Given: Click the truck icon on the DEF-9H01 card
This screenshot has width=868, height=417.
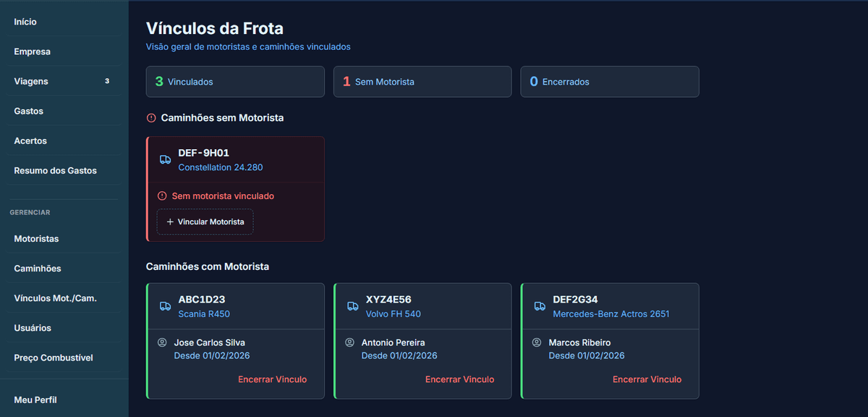Looking at the screenshot, I should coord(165,159).
